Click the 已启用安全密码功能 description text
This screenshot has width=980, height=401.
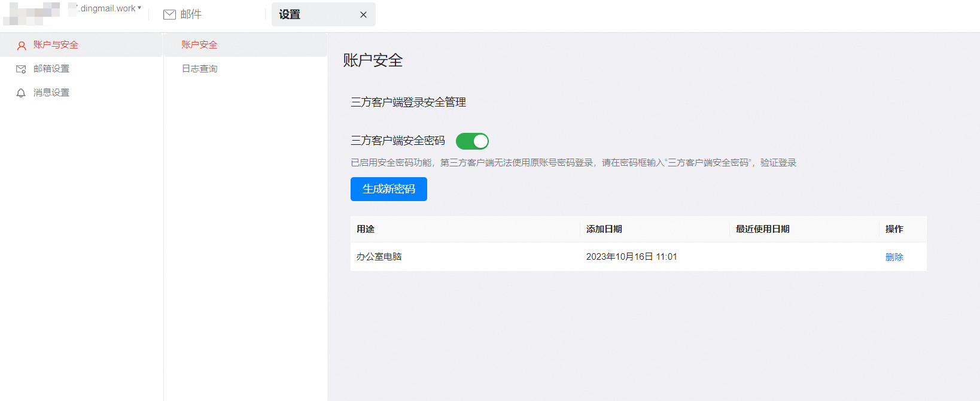[574, 163]
